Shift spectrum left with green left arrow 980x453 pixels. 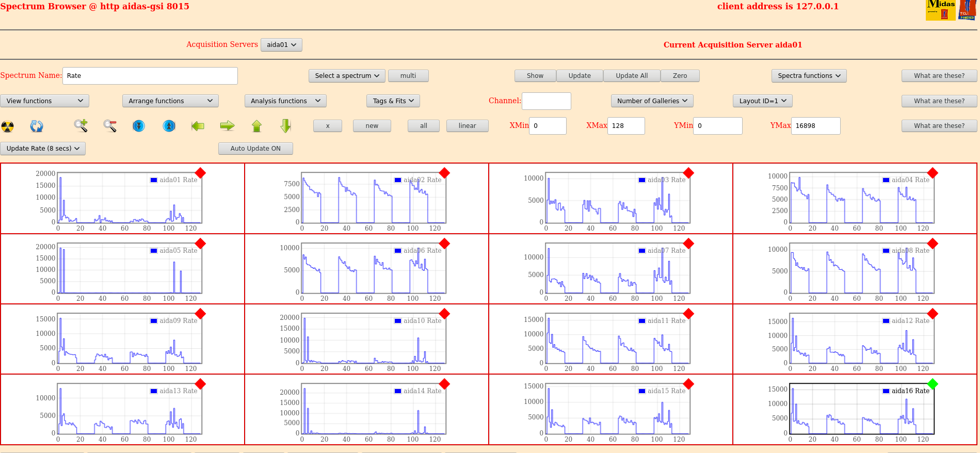198,126
